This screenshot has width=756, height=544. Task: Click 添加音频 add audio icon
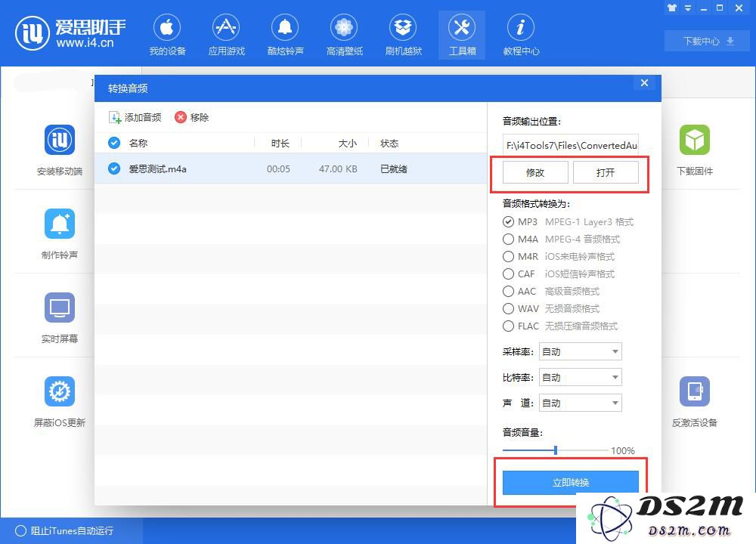pyautogui.click(x=115, y=118)
